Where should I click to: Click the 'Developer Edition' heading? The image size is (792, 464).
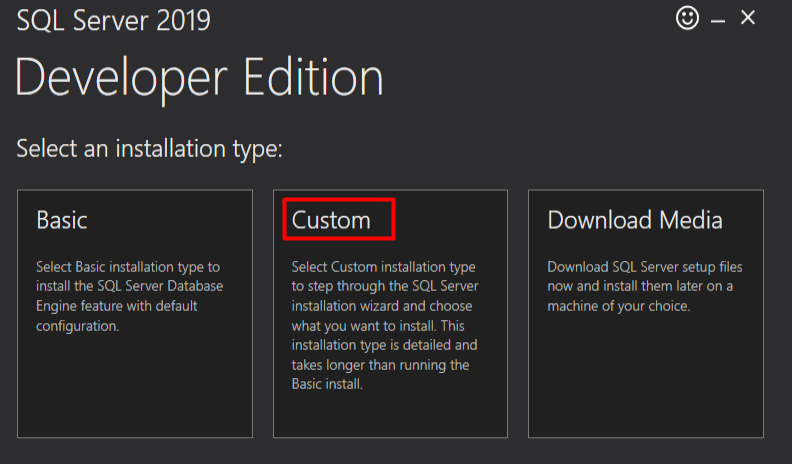(x=200, y=78)
